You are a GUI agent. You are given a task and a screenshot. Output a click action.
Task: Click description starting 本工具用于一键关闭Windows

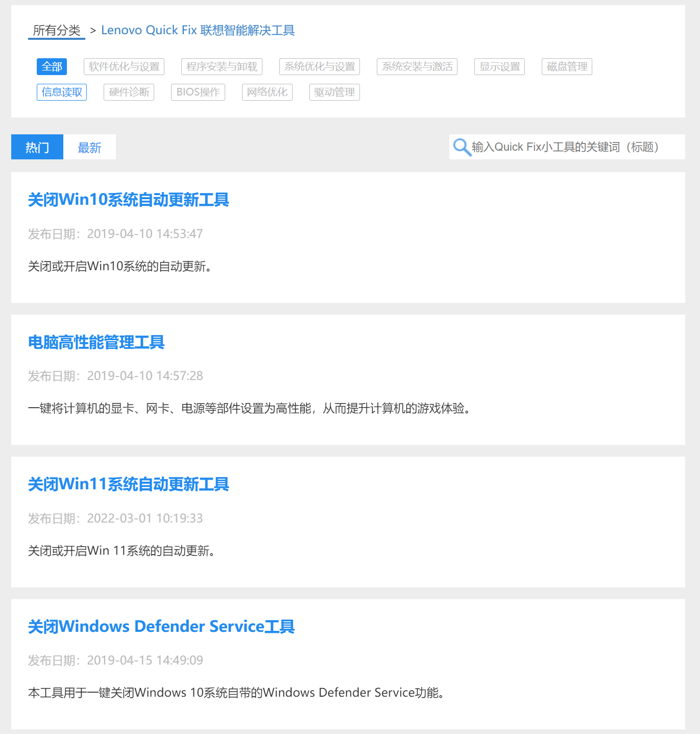236,693
